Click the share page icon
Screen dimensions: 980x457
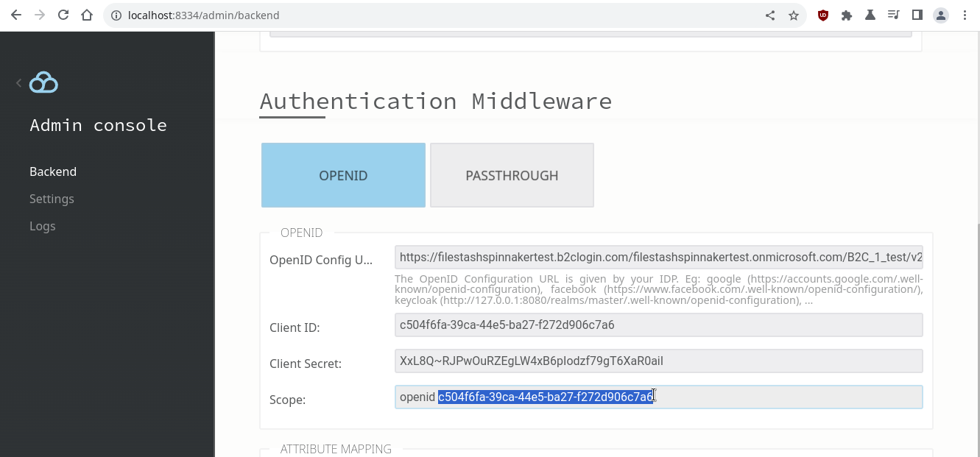pos(770,15)
